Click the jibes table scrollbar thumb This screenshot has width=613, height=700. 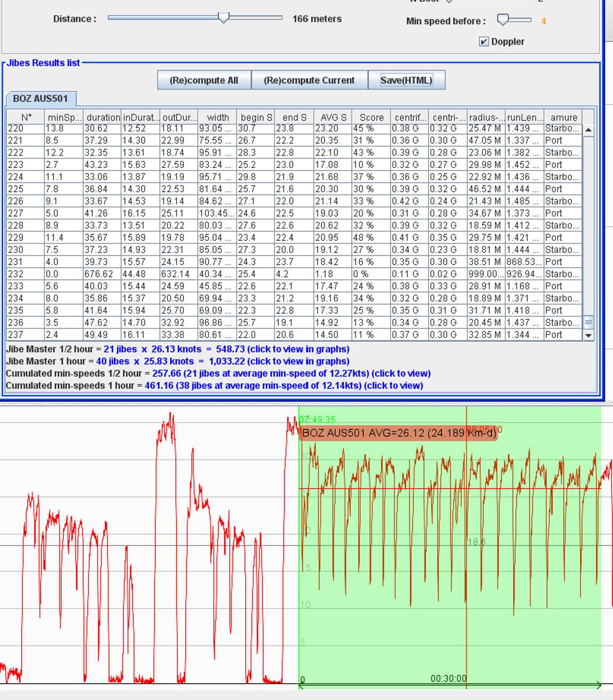588,322
